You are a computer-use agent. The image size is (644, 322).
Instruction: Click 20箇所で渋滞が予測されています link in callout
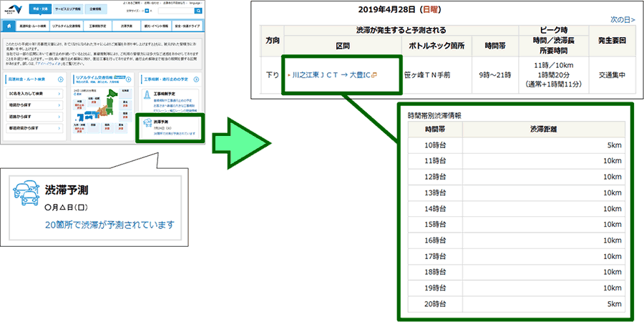109,225
